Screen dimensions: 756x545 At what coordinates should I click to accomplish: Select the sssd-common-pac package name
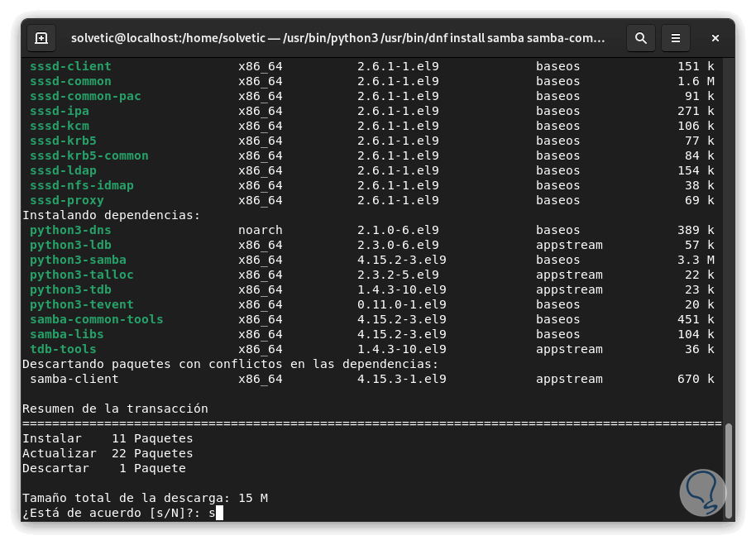tap(85, 96)
